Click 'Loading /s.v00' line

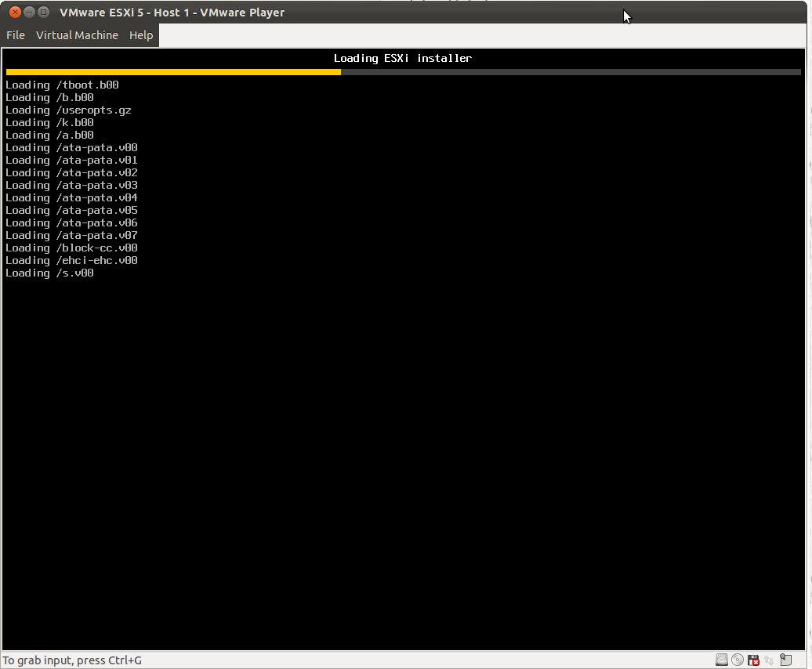pos(49,273)
